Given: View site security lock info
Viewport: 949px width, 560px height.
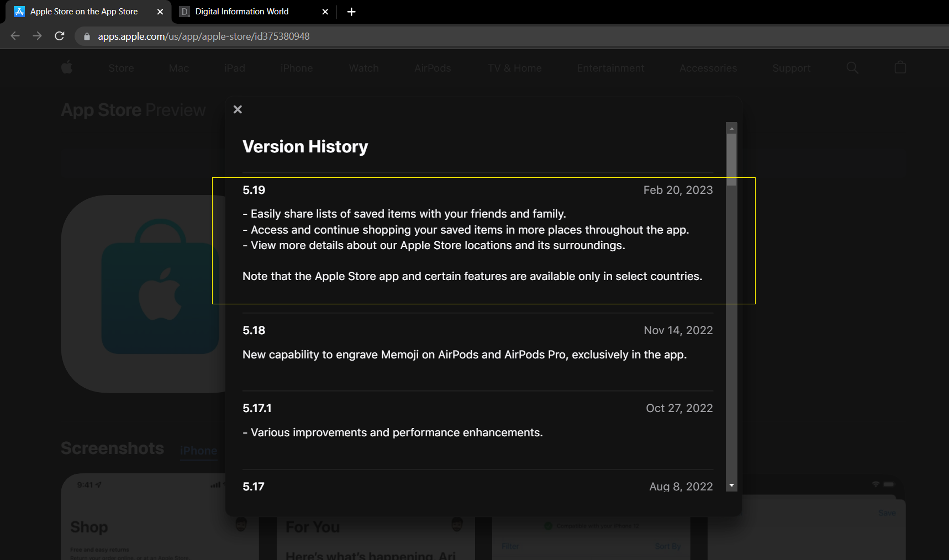Looking at the screenshot, I should (87, 36).
